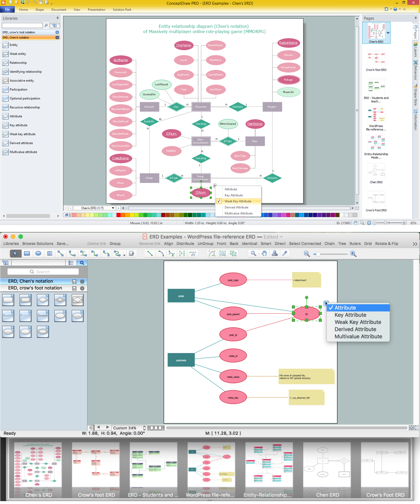
Task: Adjust the Mac toolbar zoom slider
Action: coord(318,254)
